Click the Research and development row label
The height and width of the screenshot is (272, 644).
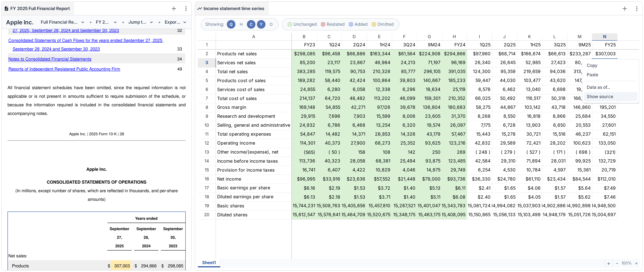(246, 116)
